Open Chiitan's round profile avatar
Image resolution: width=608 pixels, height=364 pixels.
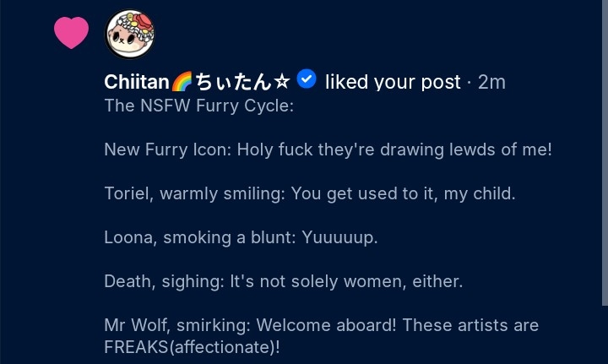coord(129,34)
